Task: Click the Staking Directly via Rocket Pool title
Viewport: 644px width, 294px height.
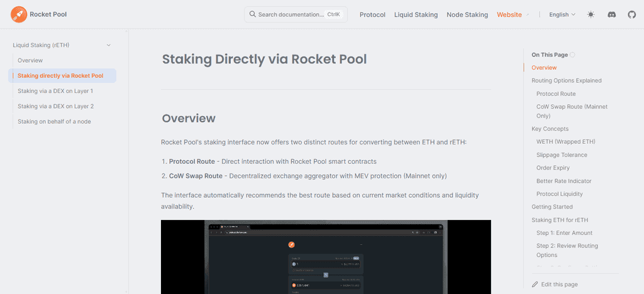Action: 265,59
